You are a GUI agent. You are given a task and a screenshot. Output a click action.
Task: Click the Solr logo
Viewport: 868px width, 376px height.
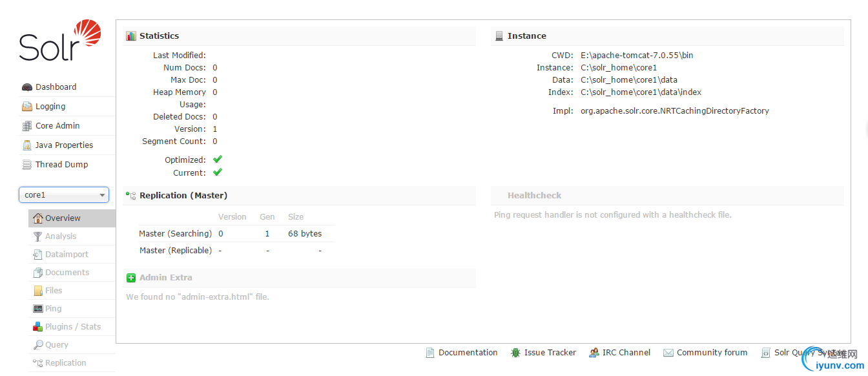[x=60, y=40]
